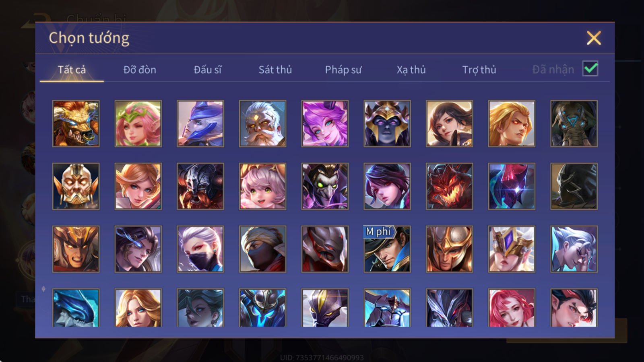Select the Đấu sĩ tab
Screen dimensions: 644x362
tap(208, 70)
